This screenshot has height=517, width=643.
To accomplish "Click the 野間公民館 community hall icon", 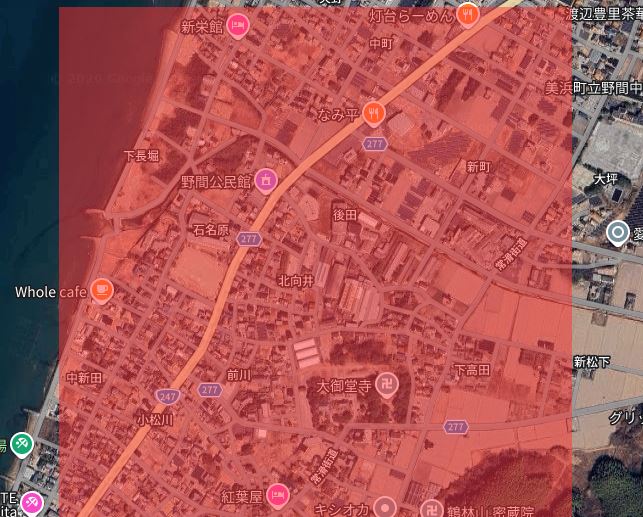I will [265, 180].
